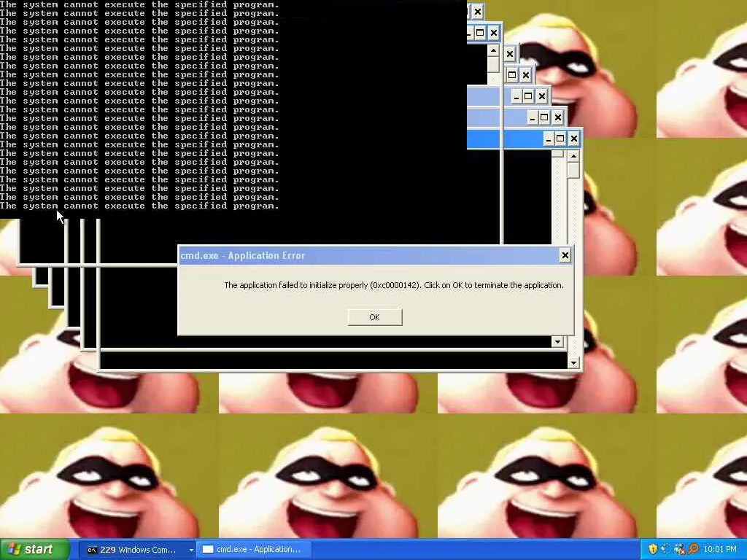Click the 10:01 PM system clock
747x560 pixels.
720,550
